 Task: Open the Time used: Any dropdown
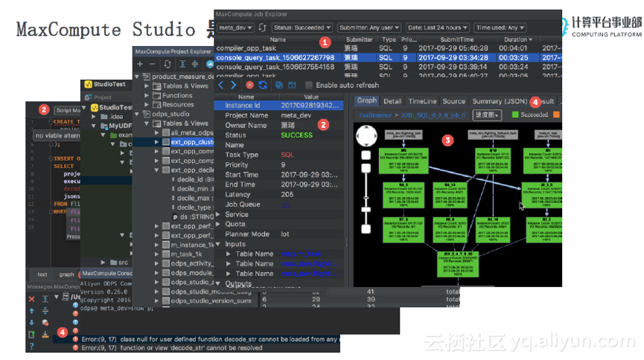tap(500, 28)
